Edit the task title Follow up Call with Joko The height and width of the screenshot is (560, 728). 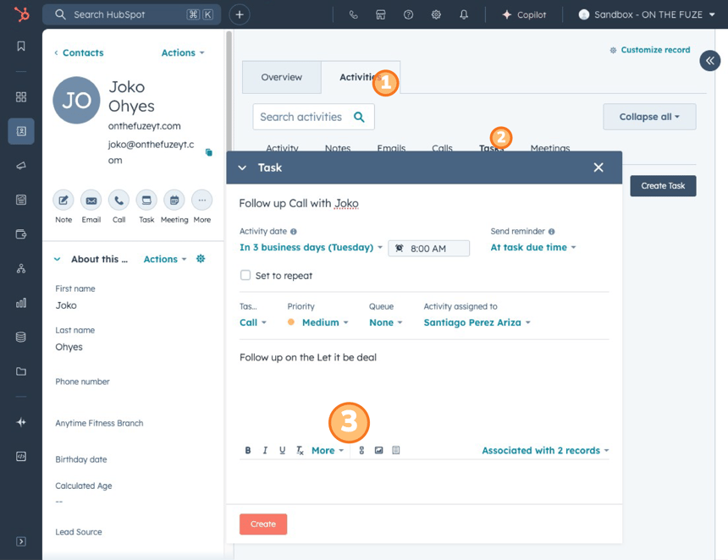click(x=299, y=203)
